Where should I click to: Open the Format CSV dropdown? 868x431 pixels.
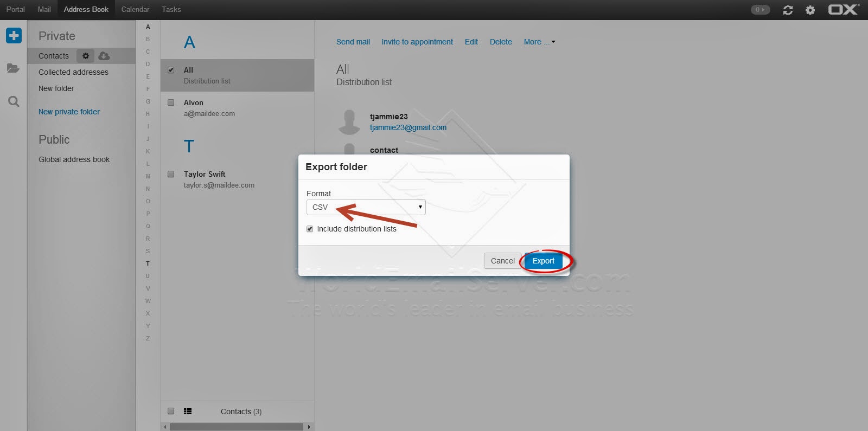pos(366,207)
